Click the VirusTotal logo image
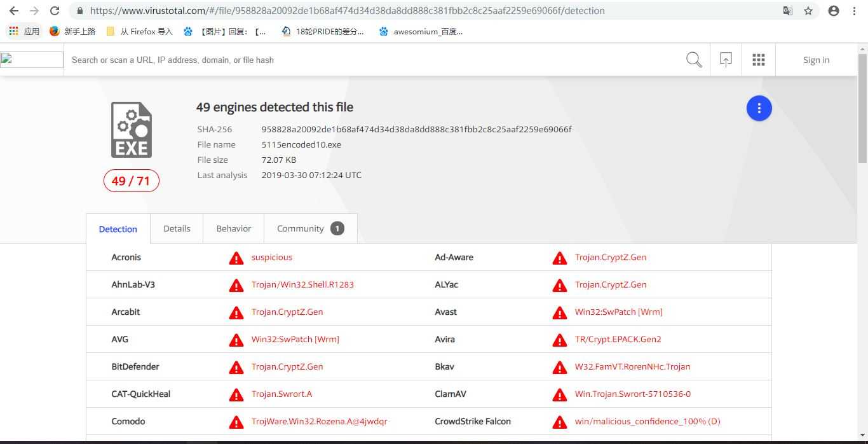 pos(32,60)
